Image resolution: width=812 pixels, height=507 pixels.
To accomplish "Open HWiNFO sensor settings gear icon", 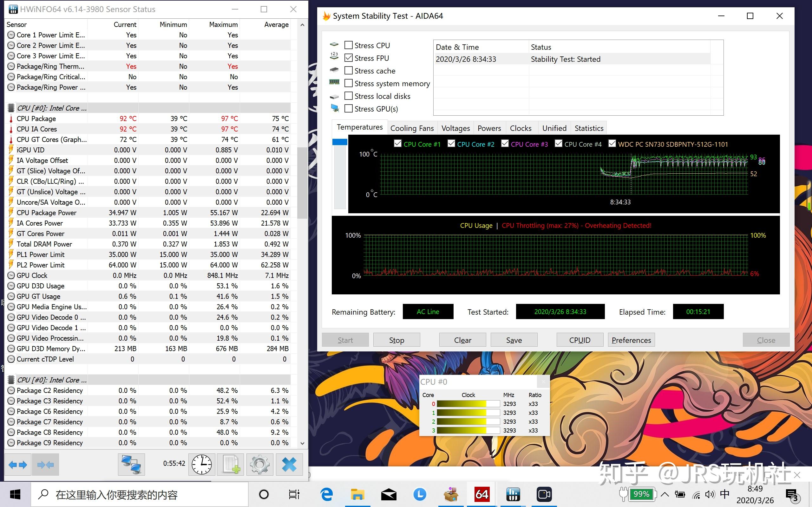I will [259, 465].
